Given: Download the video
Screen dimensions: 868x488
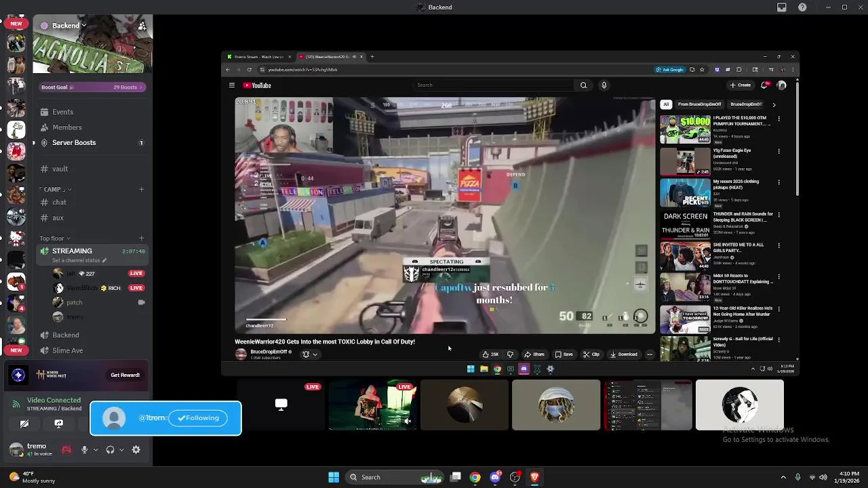Looking at the screenshot, I should (x=624, y=354).
